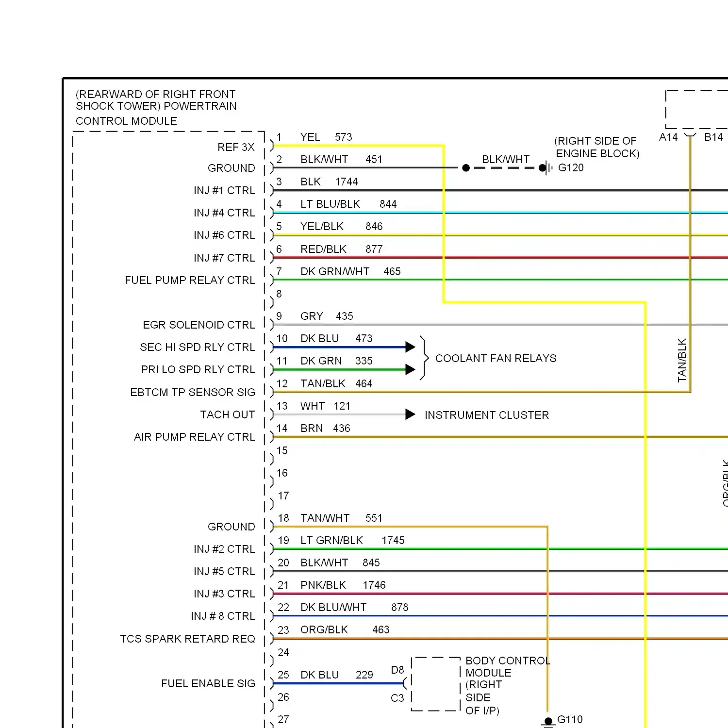Click the arrowhead pointing to Instrument Cluster

click(411, 414)
